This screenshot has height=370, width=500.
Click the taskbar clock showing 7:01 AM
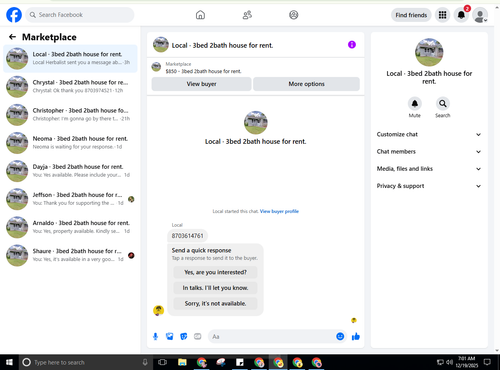pyautogui.click(x=466, y=362)
